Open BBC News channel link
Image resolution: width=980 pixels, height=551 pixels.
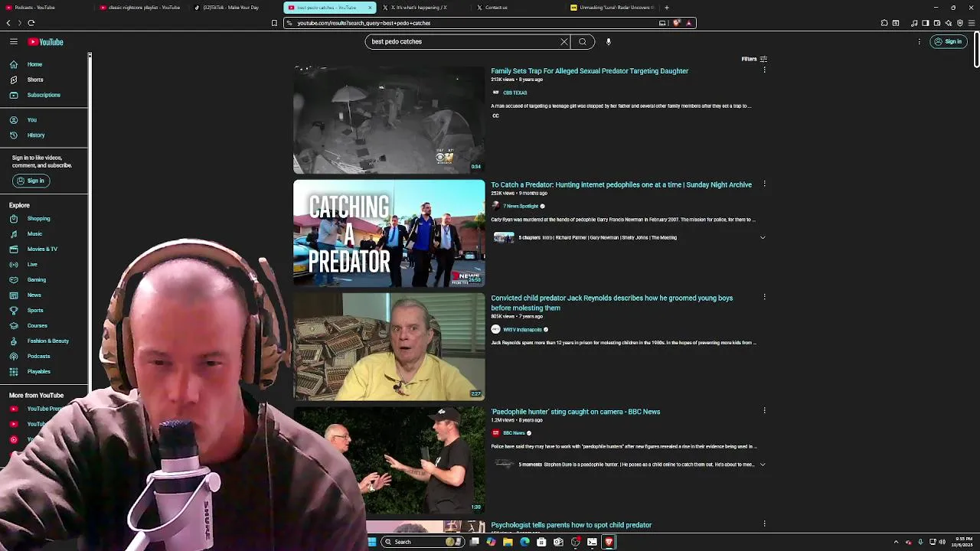[x=514, y=433]
